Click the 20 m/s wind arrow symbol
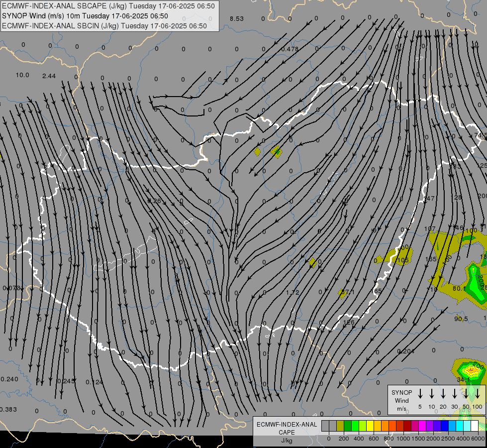487x448 pixels. coord(443,393)
